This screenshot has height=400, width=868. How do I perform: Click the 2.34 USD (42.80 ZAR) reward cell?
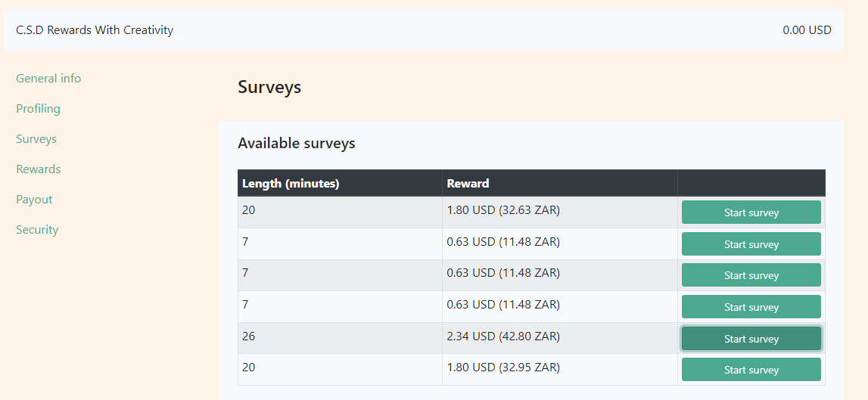click(x=503, y=336)
